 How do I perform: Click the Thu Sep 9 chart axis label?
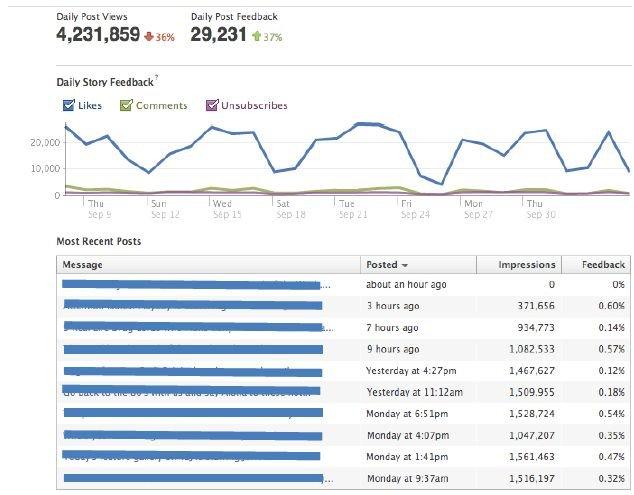tap(99, 209)
